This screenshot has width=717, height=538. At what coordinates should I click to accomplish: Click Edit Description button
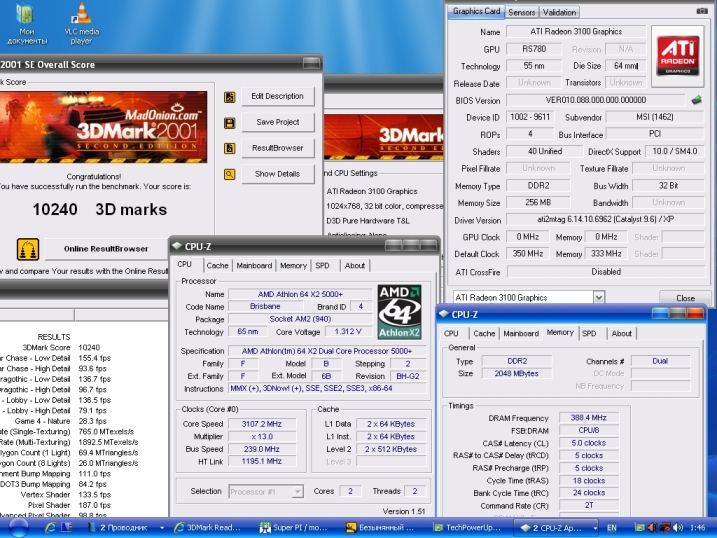pyautogui.click(x=278, y=96)
